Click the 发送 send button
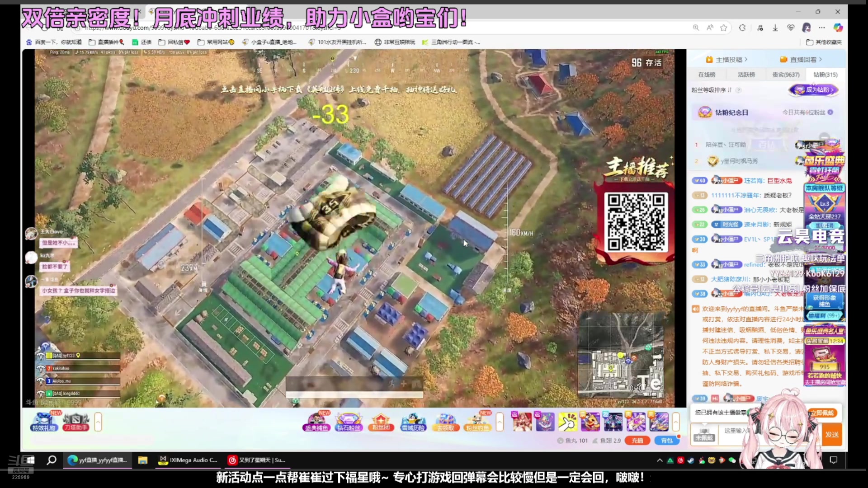Image resolution: width=868 pixels, height=488 pixels. (832, 434)
